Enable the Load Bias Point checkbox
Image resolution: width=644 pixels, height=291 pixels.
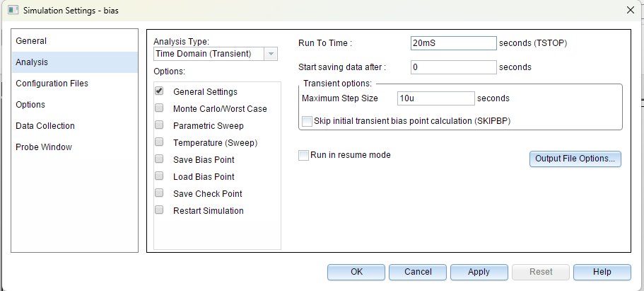pos(159,176)
